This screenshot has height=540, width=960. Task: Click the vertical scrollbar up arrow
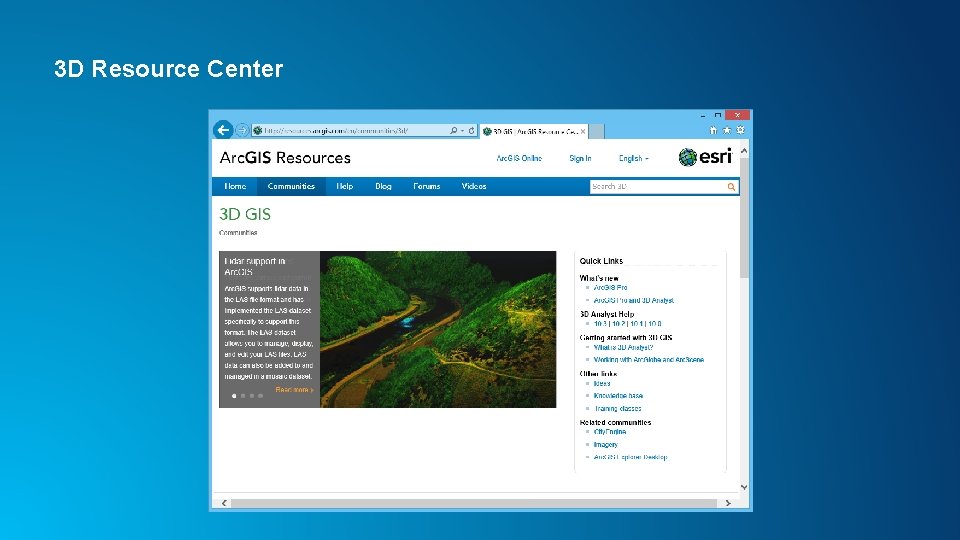pyautogui.click(x=744, y=150)
